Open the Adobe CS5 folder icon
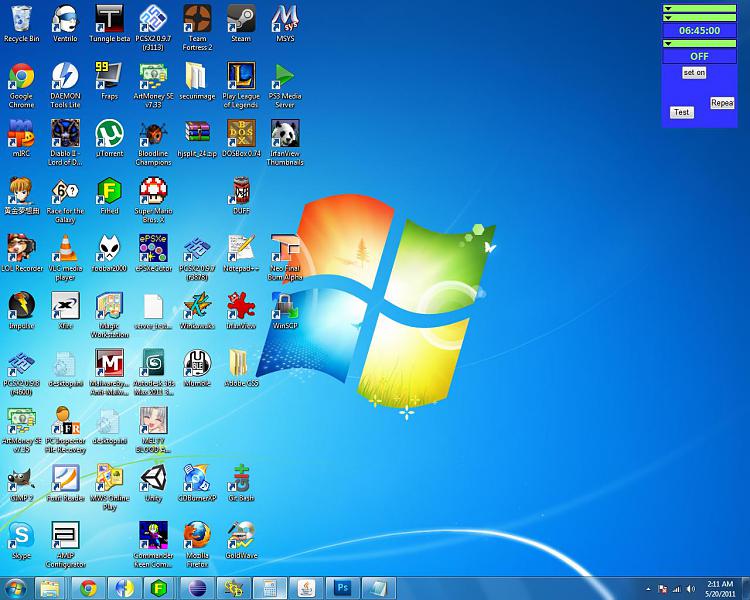750x600 pixels. (241, 368)
